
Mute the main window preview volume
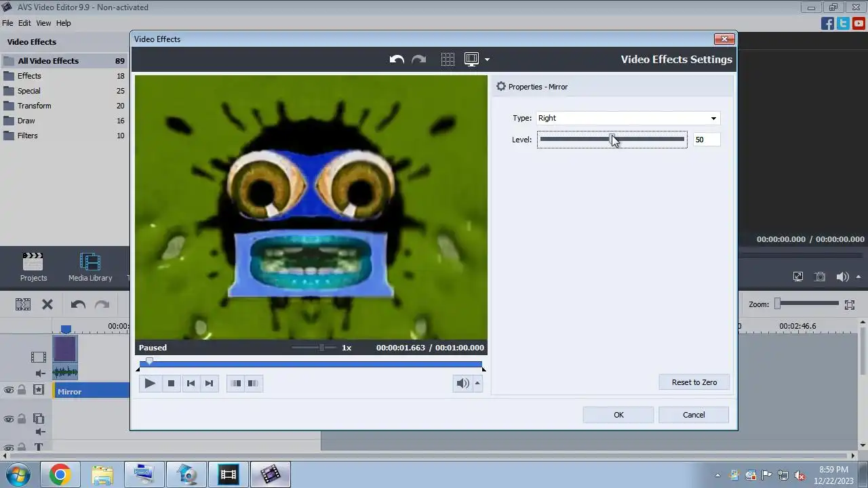pos(842,277)
